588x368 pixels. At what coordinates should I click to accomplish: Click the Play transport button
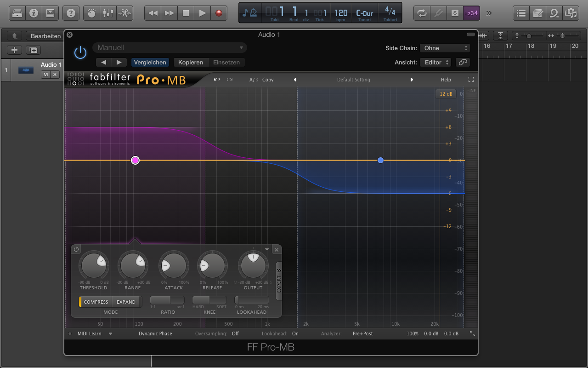click(x=202, y=13)
